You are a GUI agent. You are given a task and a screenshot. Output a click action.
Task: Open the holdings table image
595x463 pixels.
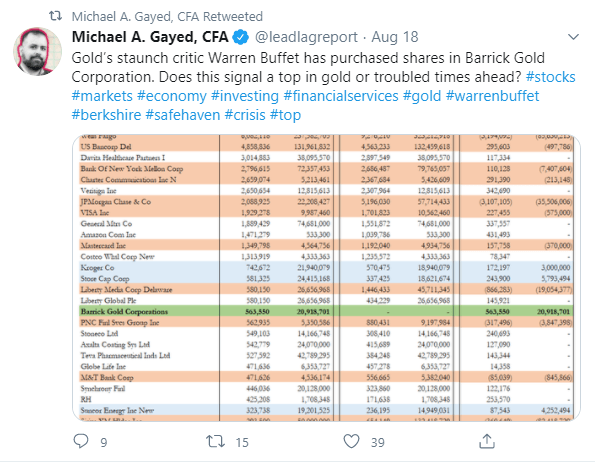point(326,277)
